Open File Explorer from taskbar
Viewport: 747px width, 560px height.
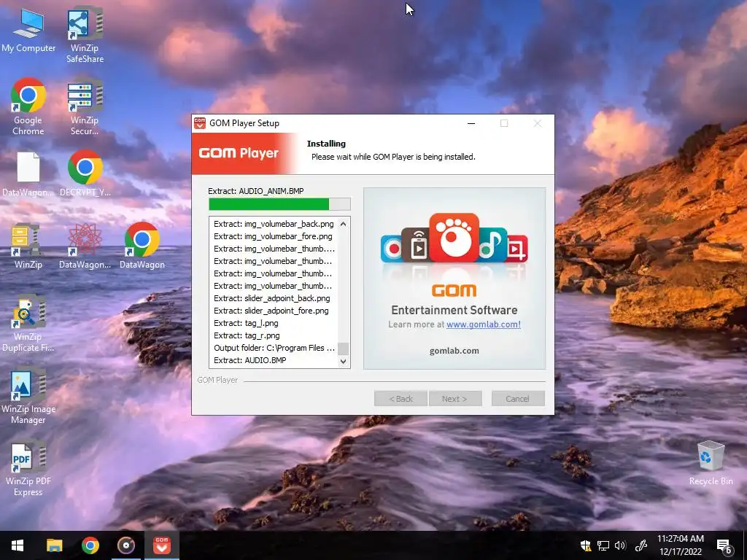tap(54, 545)
